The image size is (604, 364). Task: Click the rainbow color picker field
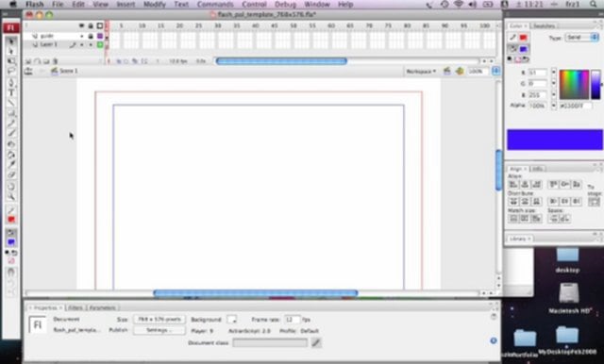click(x=574, y=84)
